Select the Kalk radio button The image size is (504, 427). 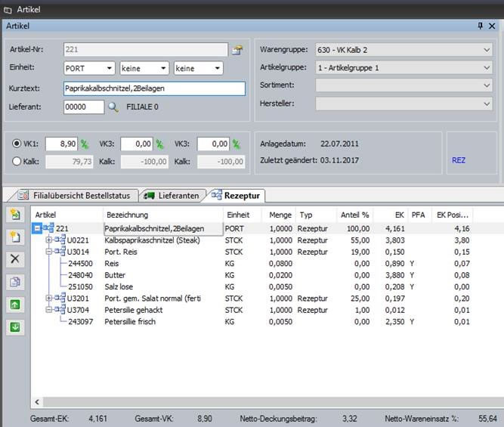(x=17, y=161)
